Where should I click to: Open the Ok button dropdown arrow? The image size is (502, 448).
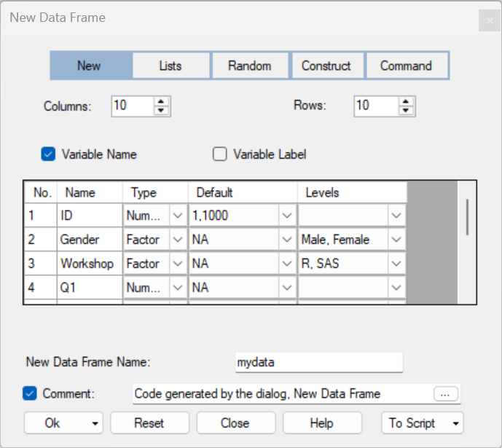pyautogui.click(x=94, y=423)
